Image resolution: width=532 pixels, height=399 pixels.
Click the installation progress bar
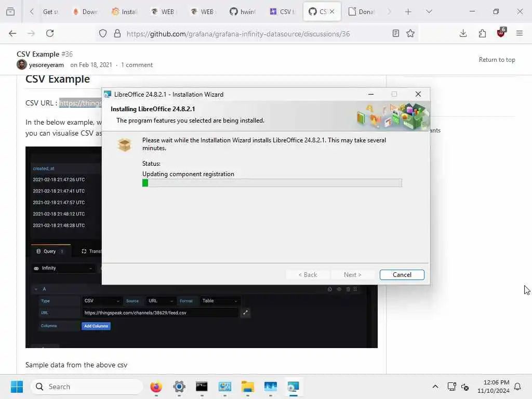click(272, 183)
